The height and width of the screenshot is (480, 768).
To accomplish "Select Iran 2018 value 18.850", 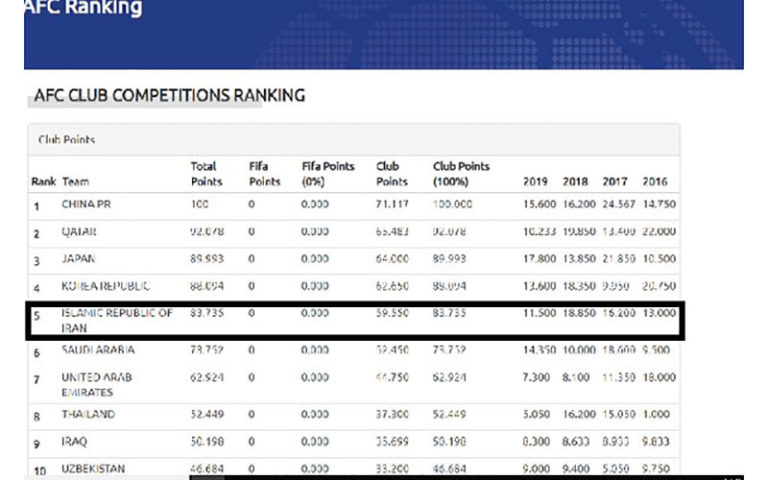I will tap(579, 313).
